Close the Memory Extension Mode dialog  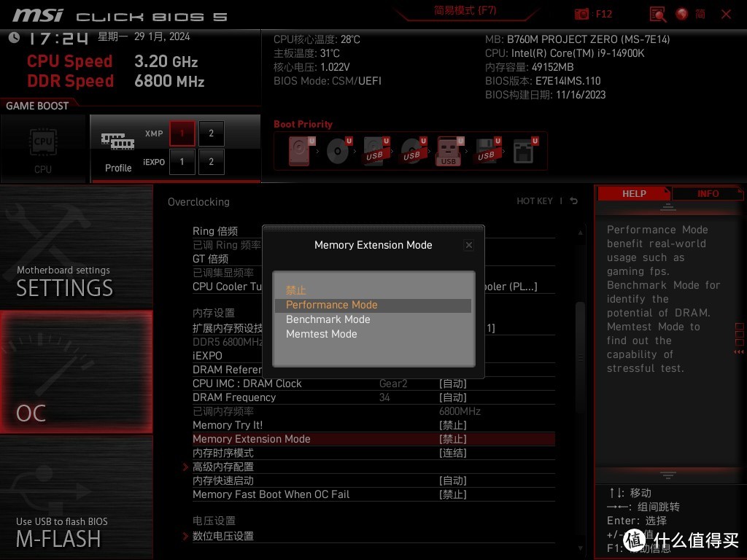469,245
